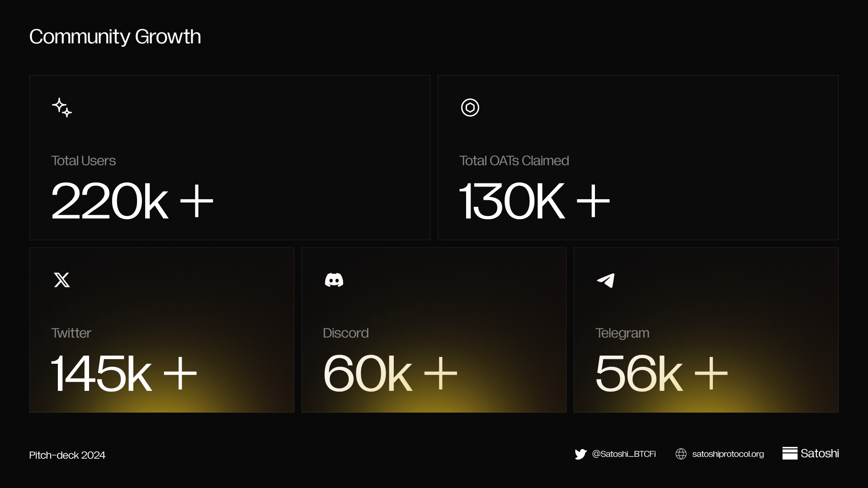Click the hexagon circle icon above Total OATs Claimed

click(470, 108)
